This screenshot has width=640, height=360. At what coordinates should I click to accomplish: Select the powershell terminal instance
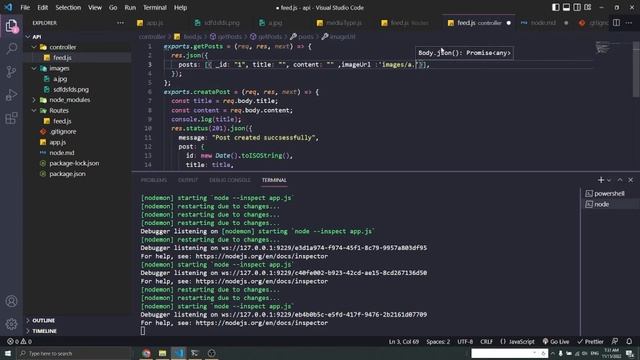pyautogui.click(x=609, y=193)
